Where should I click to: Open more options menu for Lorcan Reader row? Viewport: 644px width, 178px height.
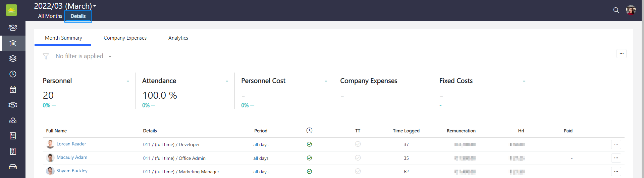[616, 144]
